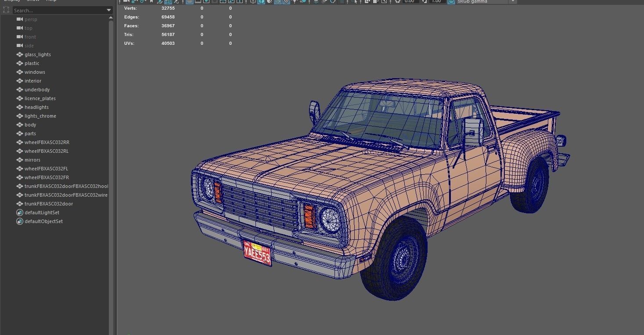The image size is (644, 335).
Task: Click the UVs count 40503
Action: (x=168, y=43)
